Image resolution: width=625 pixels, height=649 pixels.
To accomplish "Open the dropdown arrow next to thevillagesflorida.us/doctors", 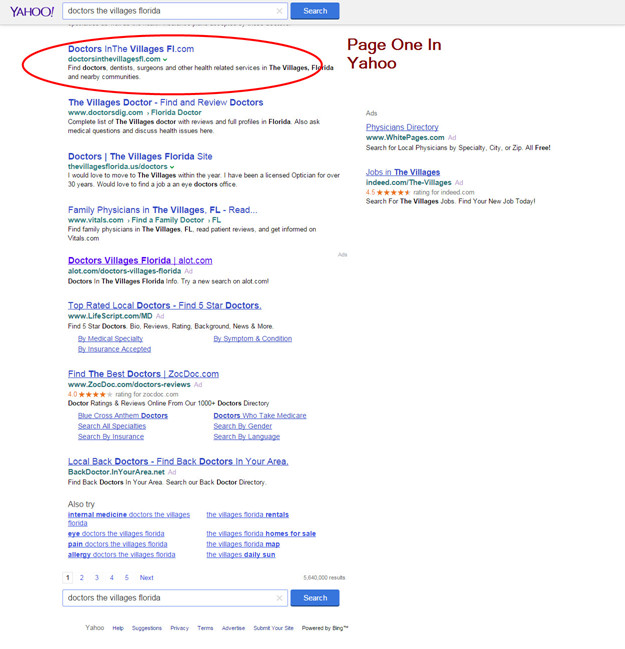I will tap(173, 166).
